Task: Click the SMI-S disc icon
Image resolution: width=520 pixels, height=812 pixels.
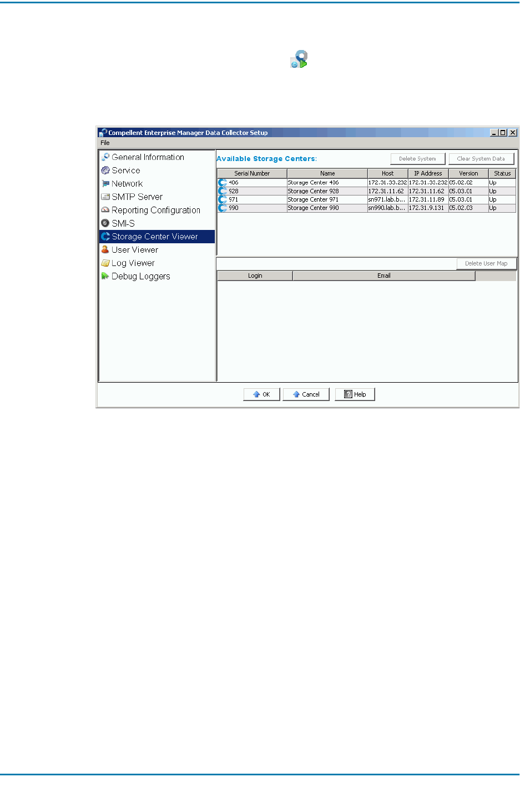Action: tap(105, 223)
